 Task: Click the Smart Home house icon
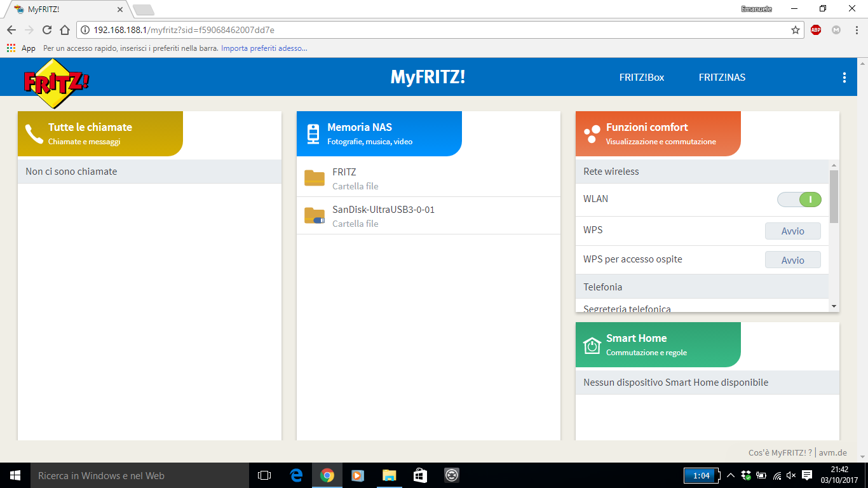592,344
